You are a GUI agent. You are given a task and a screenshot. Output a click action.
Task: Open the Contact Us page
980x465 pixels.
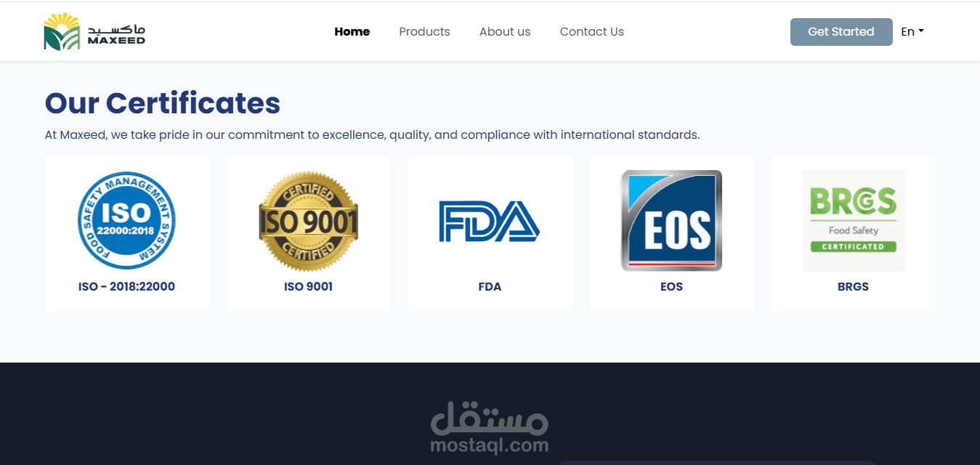tap(592, 32)
